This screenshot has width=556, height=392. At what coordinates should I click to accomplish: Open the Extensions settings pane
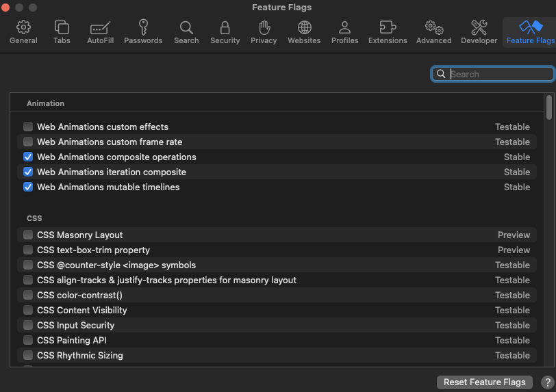pyautogui.click(x=388, y=32)
